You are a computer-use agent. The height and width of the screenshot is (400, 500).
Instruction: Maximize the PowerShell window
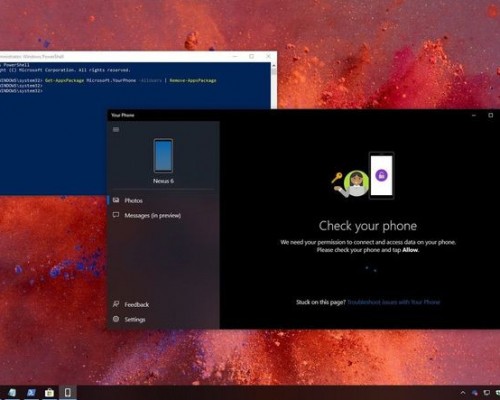click(252, 56)
